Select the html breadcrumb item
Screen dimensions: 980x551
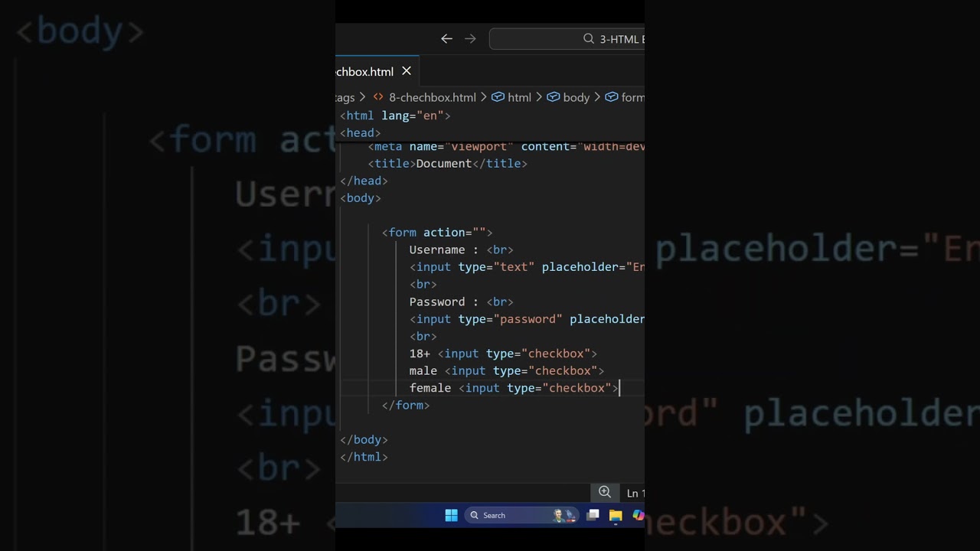(511, 97)
